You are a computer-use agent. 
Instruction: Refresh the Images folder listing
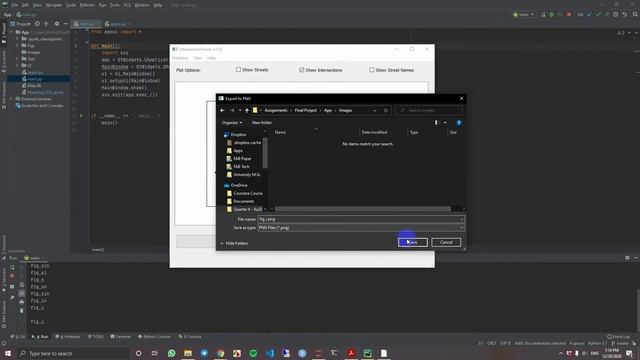click(386, 110)
